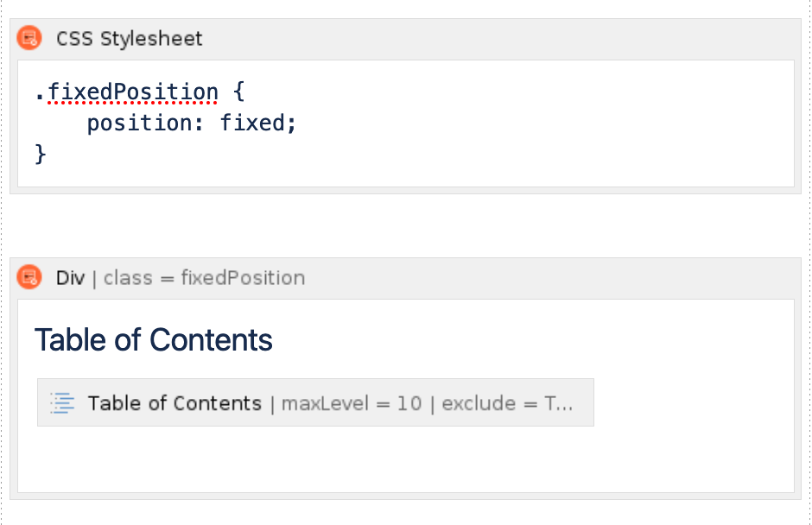
Task: Click the CSS Stylesheet macro header bar
Action: point(406,39)
